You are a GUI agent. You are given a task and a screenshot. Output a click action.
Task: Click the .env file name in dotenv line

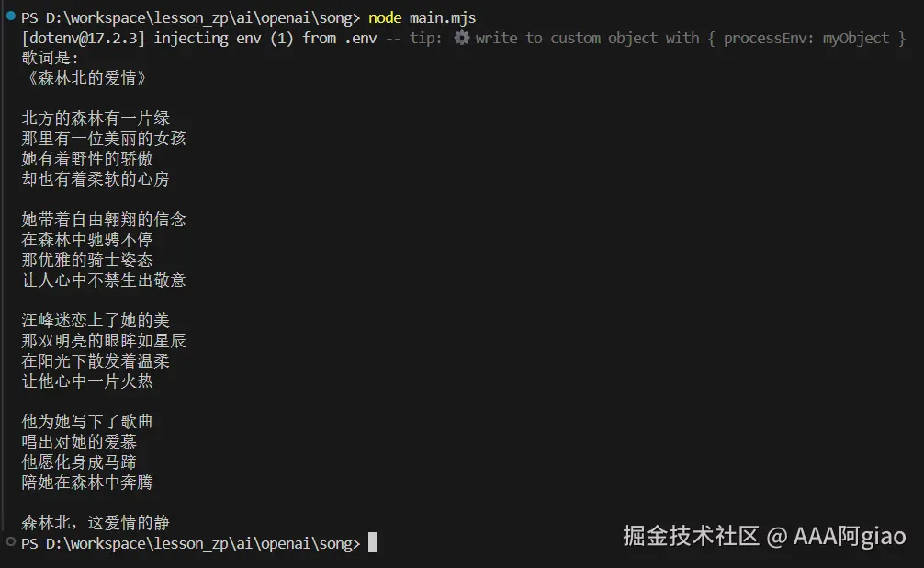(360, 38)
